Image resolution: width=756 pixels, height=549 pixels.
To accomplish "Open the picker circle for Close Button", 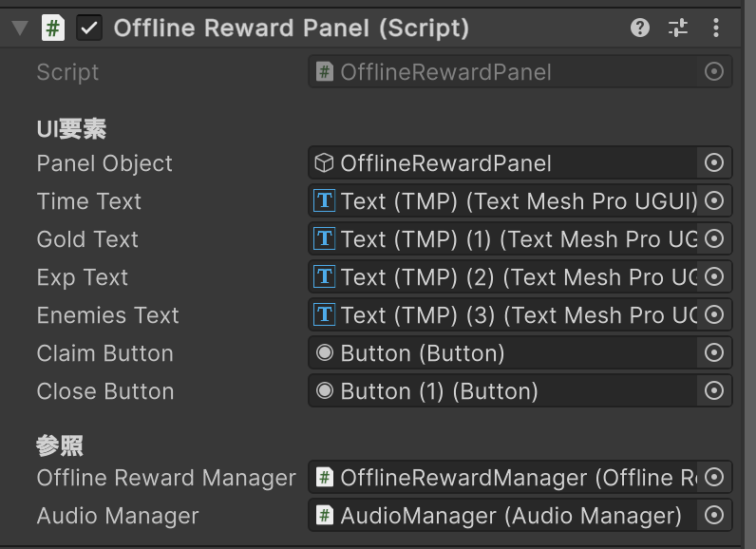I will [x=714, y=391].
